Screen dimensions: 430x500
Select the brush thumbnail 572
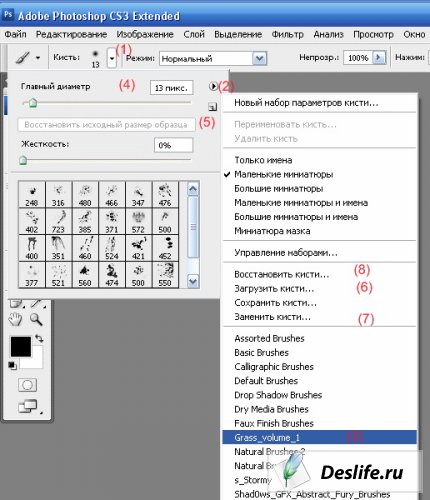tap(138, 221)
